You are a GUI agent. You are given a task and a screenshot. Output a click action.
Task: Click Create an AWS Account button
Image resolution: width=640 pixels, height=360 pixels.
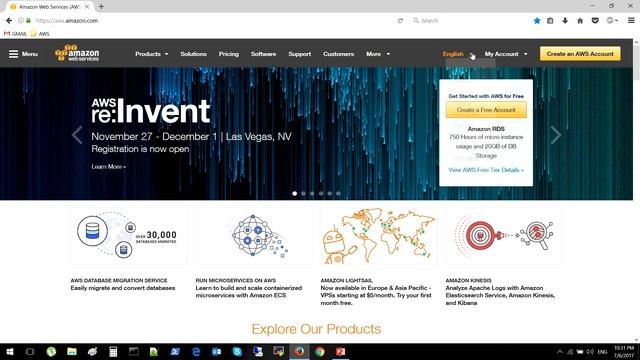click(580, 53)
